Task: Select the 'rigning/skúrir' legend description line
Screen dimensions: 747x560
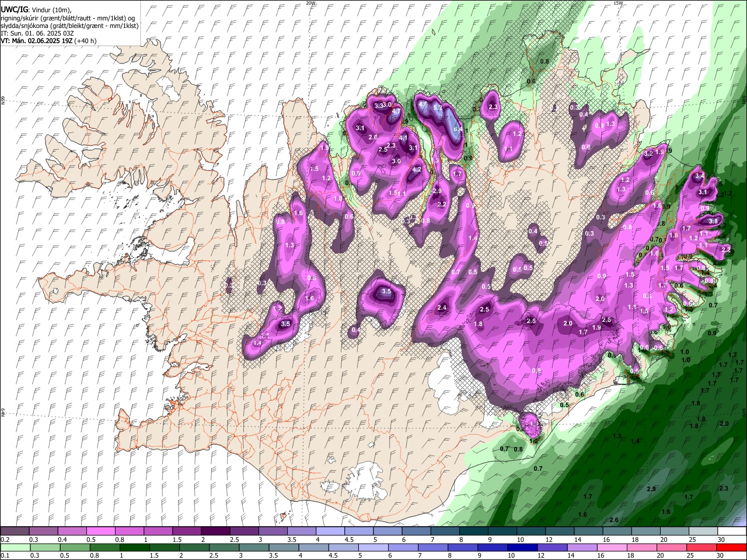Action: pos(68,18)
